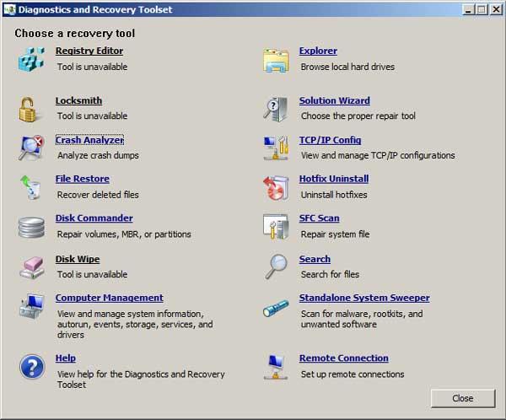Open the Registry Editor link
Screen dimensions: 506x420
click(89, 51)
